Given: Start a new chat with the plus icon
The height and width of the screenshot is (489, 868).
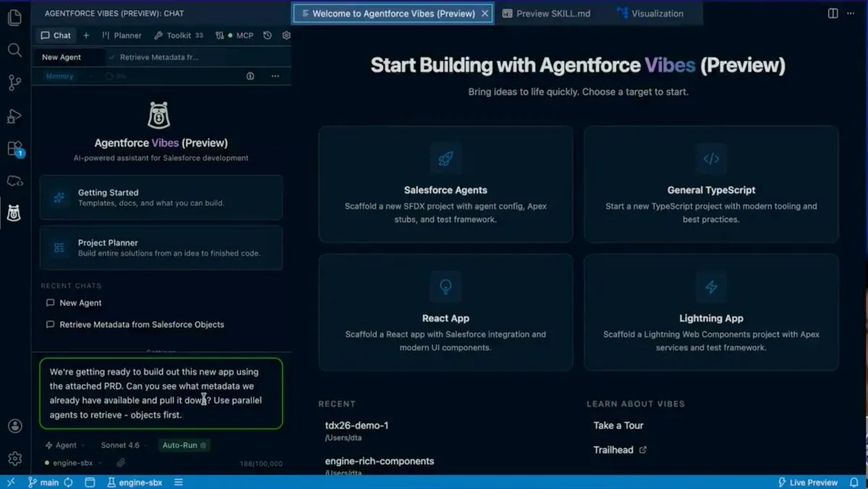Looking at the screenshot, I should tap(86, 35).
